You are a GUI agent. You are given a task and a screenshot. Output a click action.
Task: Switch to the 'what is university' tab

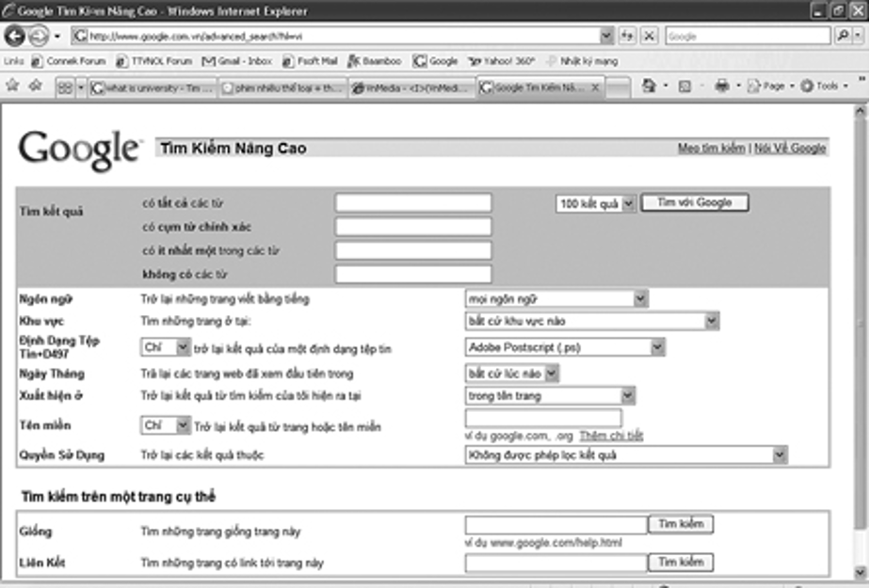point(153,87)
